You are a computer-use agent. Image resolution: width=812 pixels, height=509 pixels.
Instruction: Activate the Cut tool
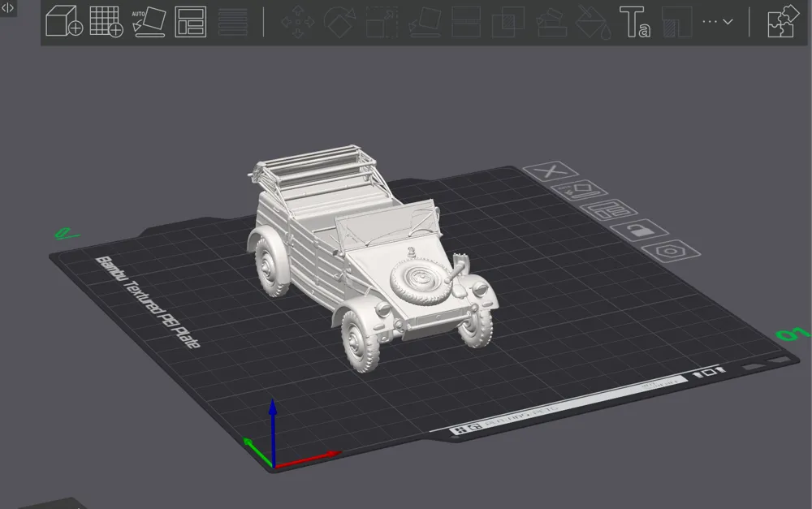pyautogui.click(x=466, y=22)
